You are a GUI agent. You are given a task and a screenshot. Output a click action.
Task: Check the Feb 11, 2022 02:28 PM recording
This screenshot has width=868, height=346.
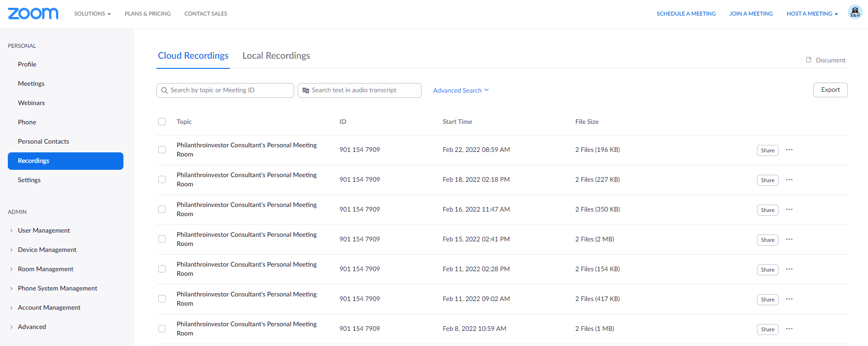(x=162, y=269)
